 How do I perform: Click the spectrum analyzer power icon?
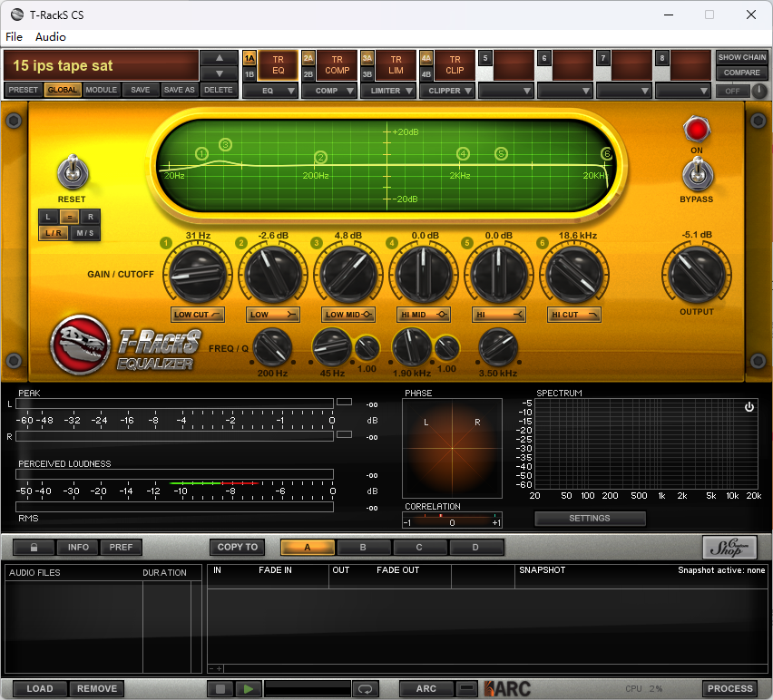(749, 407)
